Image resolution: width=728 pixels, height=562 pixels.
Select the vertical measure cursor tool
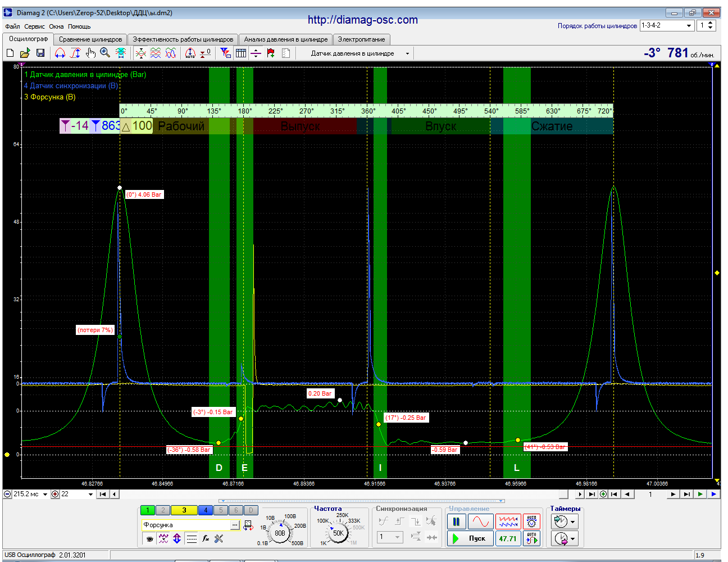point(75,53)
